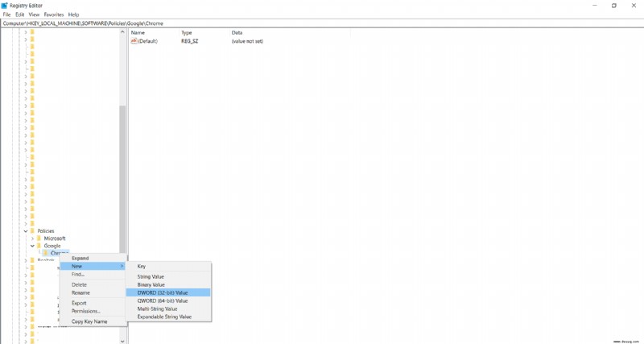Screen dimensions: 644x344
Task: Select the Microsoft tree item
Action: click(x=55, y=238)
